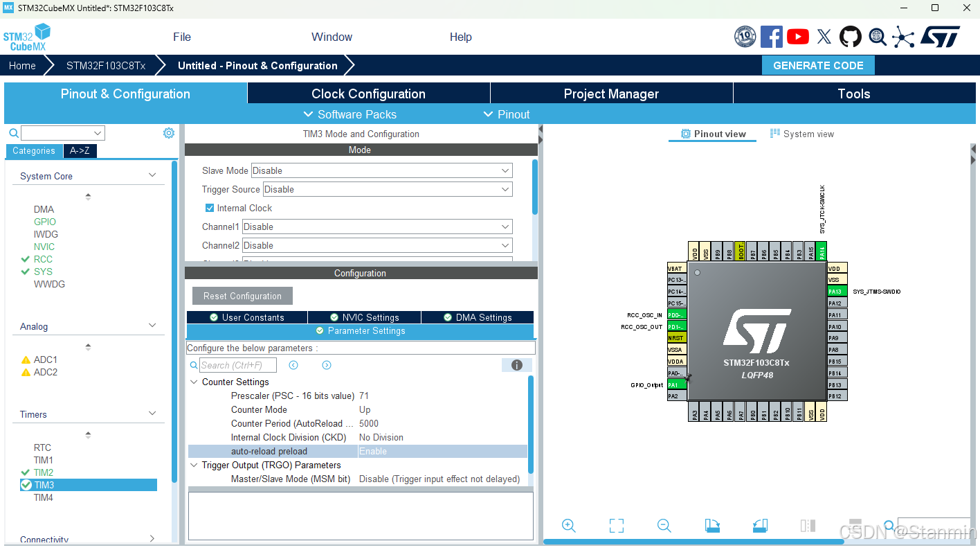Switch to Project Manager tab

pos(611,94)
